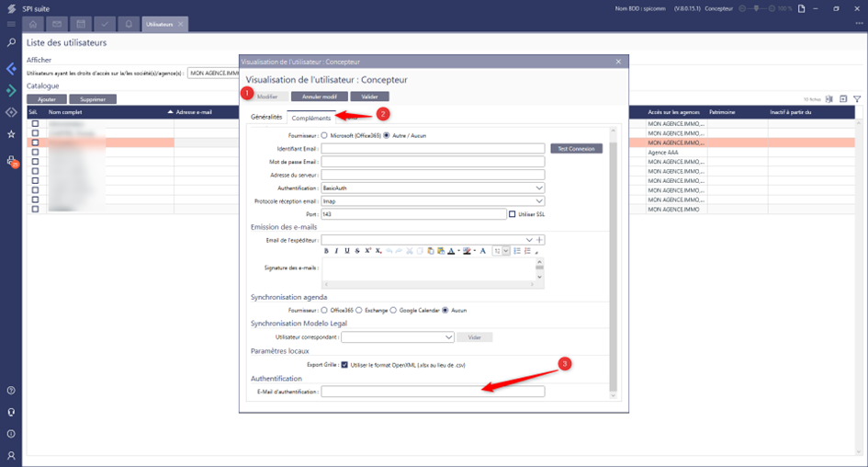
Task: Open the calendar agenda tab icon
Action: [82, 23]
